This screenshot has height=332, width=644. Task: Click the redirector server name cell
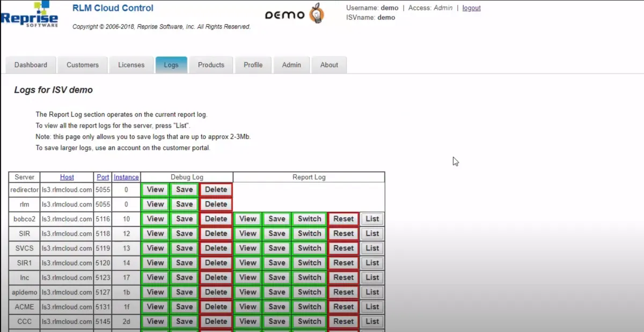24,189
